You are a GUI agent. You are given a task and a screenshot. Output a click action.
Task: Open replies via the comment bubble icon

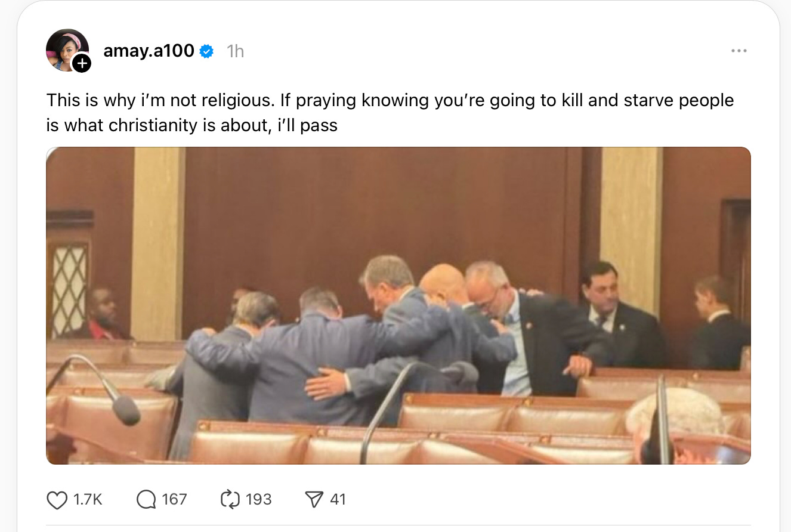coord(146,499)
